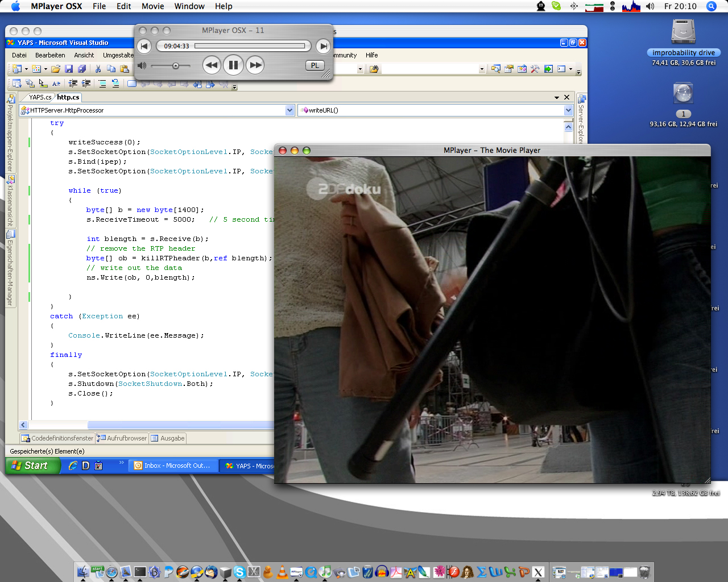The image size is (728, 582).
Task: Click the Windows Start button
Action: pos(33,465)
